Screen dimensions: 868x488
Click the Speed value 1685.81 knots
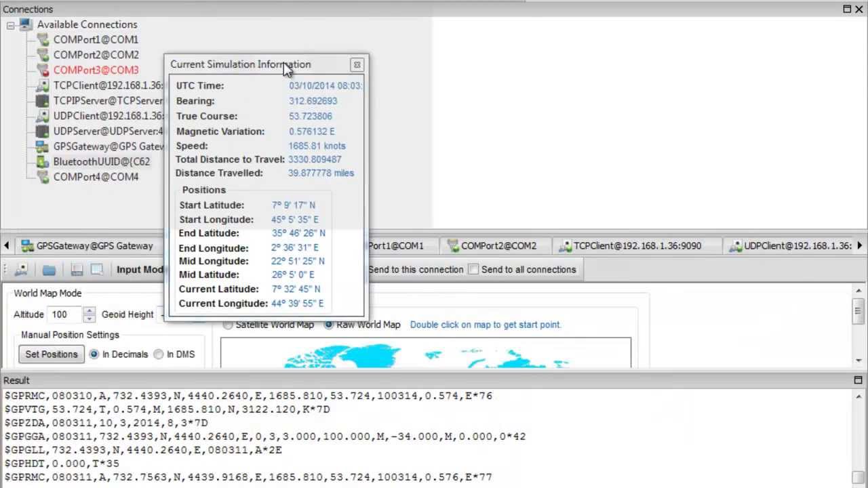[317, 146]
